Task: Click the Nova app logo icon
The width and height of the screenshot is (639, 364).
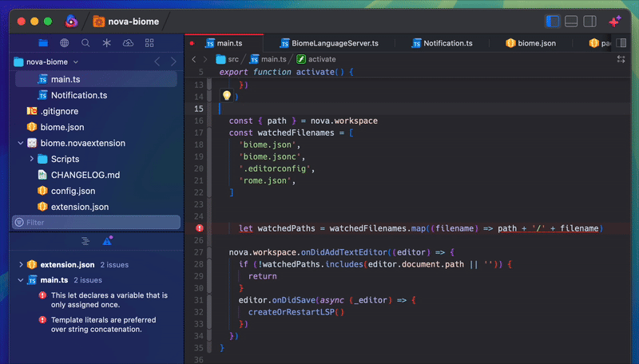Action: (x=71, y=22)
